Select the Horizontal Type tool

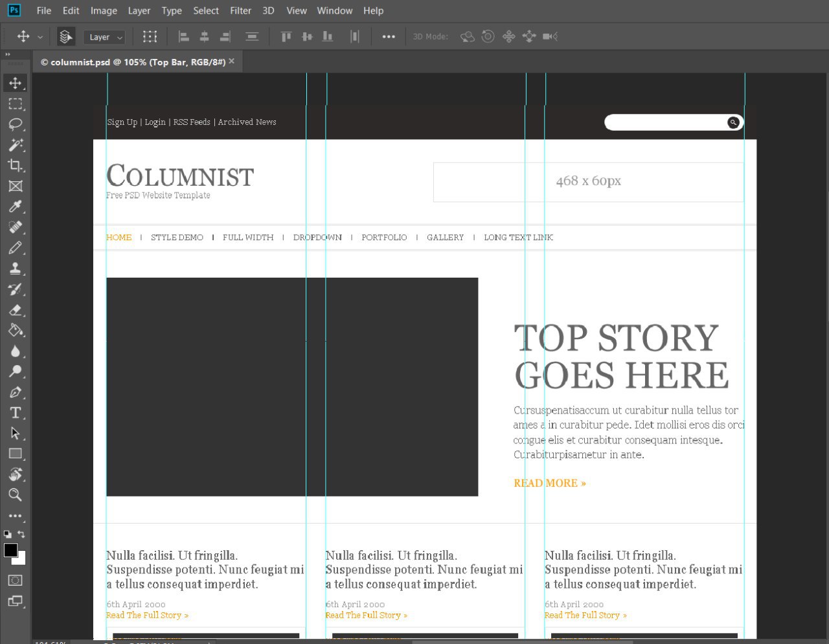(x=16, y=413)
